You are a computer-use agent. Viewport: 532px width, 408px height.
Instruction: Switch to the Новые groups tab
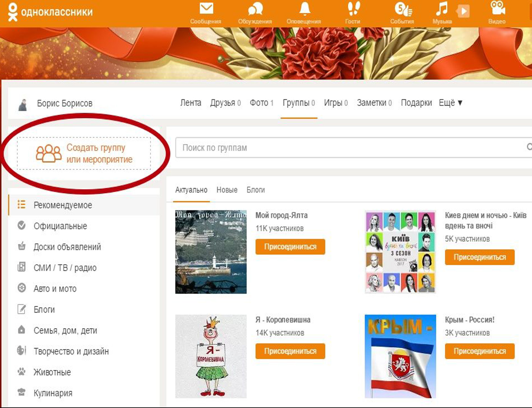tap(227, 190)
